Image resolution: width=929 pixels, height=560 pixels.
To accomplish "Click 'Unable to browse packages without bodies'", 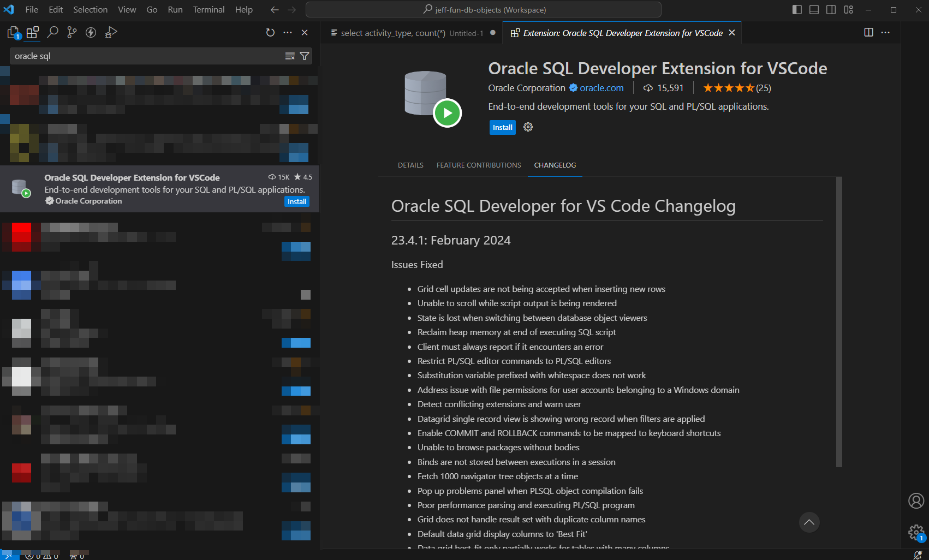I will click(498, 448).
